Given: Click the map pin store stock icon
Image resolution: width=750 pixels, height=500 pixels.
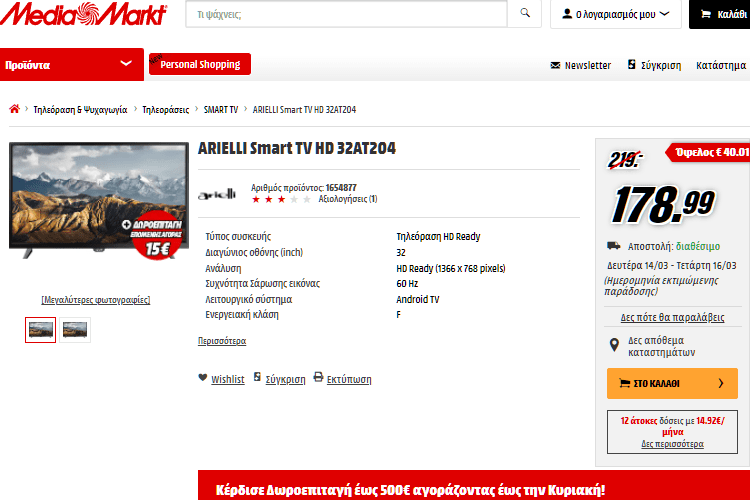Looking at the screenshot, I should tap(614, 345).
